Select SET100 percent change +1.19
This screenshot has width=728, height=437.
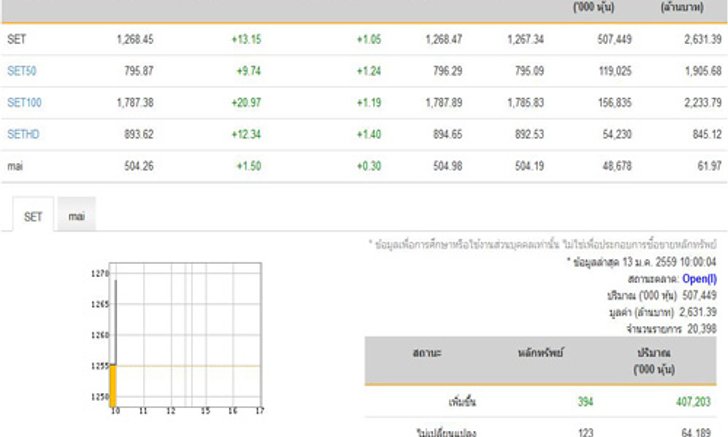point(369,102)
